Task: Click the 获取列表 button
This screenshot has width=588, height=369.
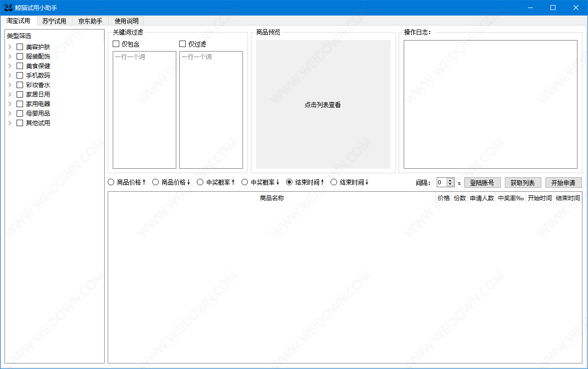Action: [523, 183]
